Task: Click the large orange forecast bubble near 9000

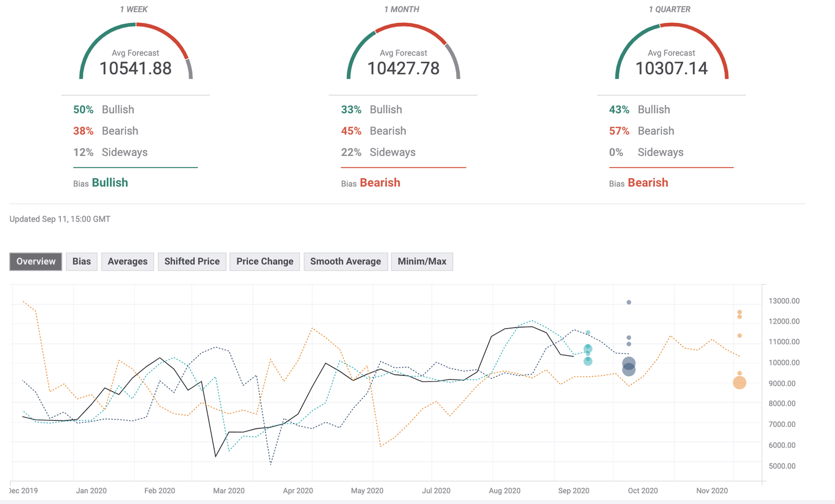Action: [739, 382]
